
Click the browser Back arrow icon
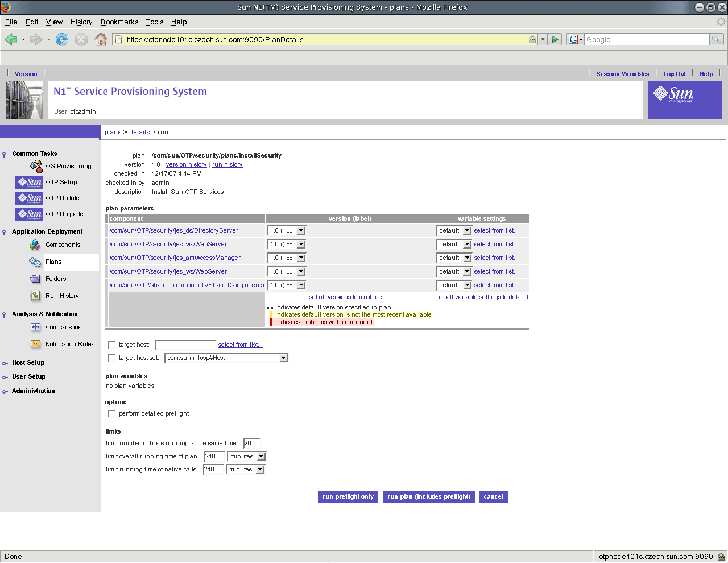(11, 39)
